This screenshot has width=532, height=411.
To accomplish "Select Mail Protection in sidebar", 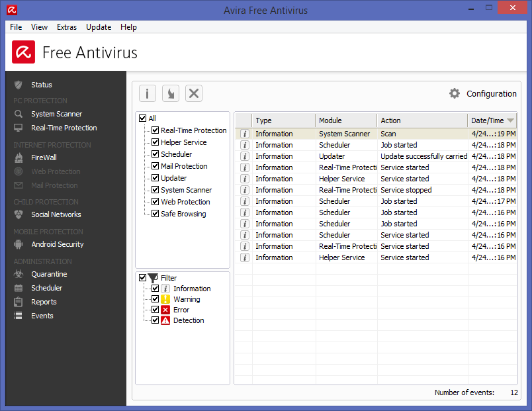I will pyautogui.click(x=54, y=185).
